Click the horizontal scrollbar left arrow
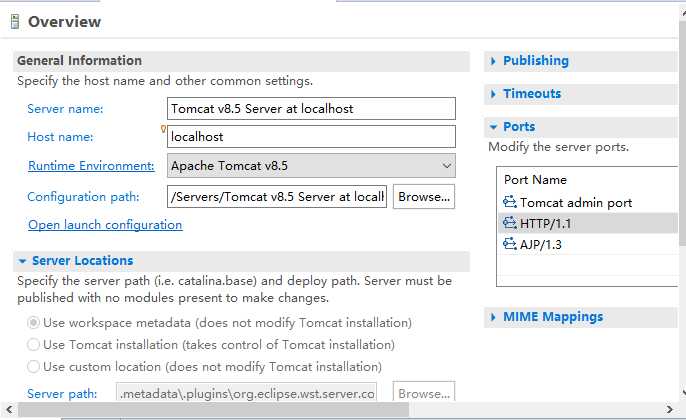 click(x=9, y=410)
